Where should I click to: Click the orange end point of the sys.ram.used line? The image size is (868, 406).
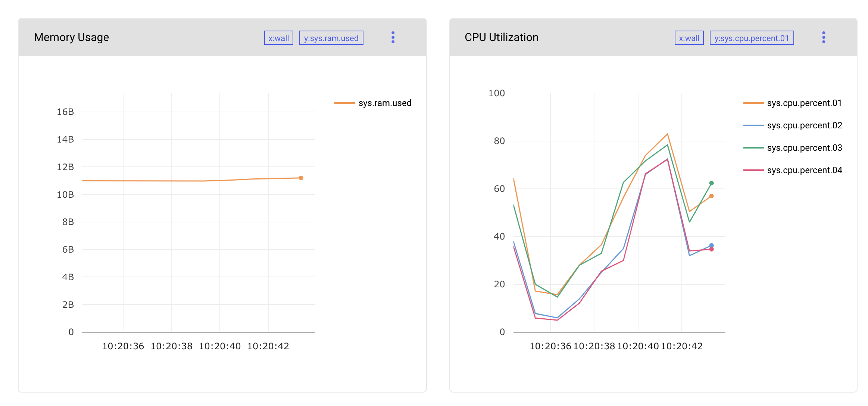point(301,178)
